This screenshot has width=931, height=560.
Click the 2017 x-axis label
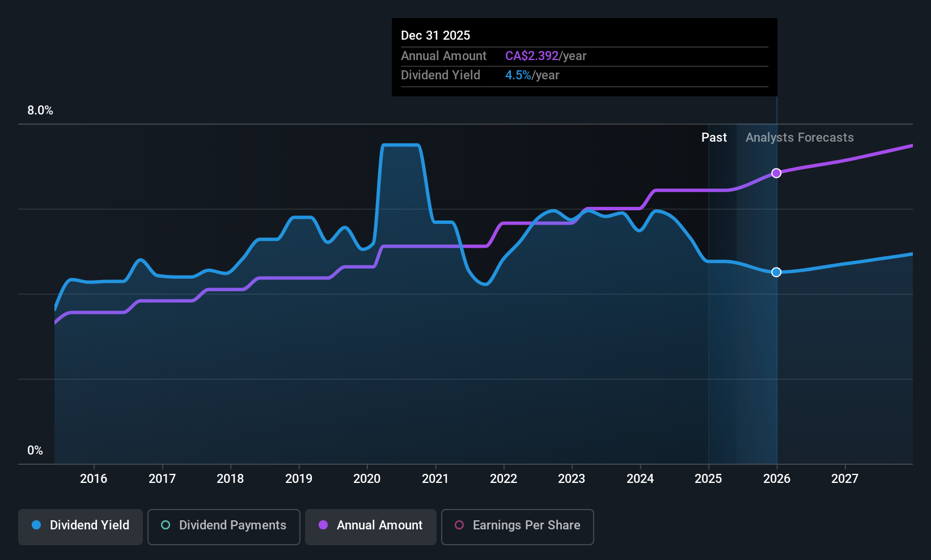click(x=162, y=478)
